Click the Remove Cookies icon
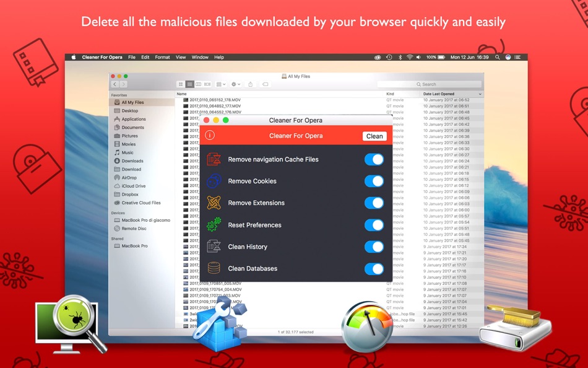The width and height of the screenshot is (588, 368). (214, 181)
